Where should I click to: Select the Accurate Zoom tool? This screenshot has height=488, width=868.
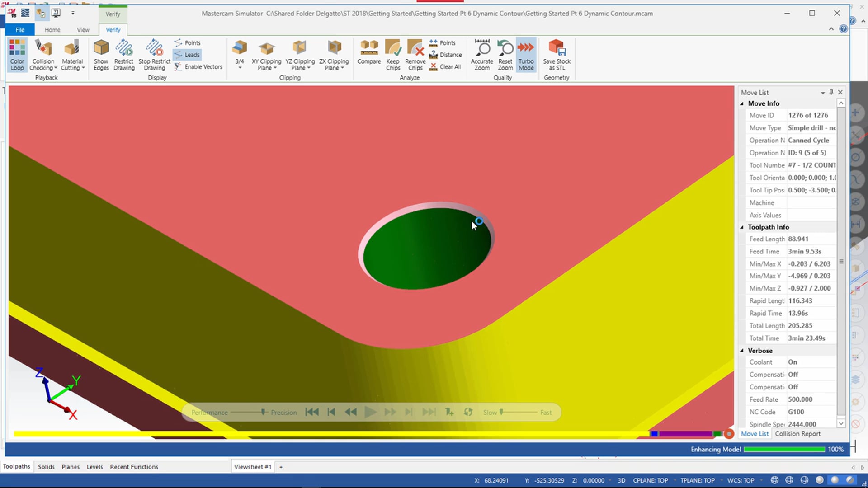click(x=482, y=54)
